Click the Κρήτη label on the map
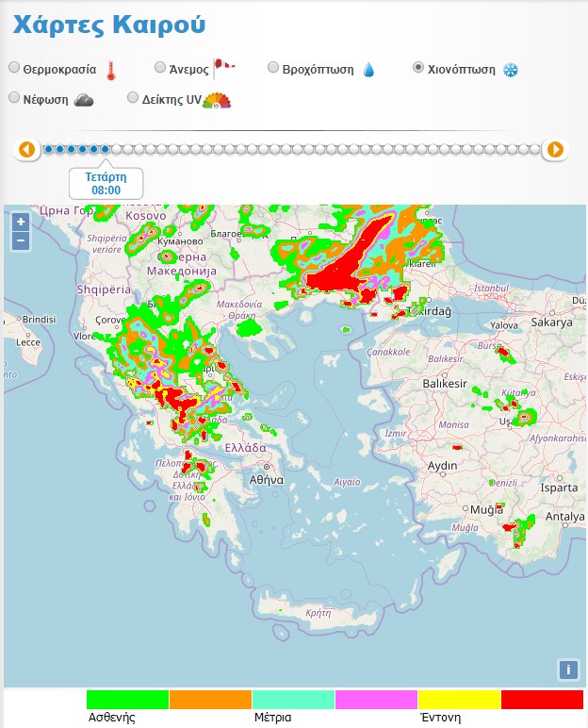This screenshot has width=588, height=728. pyautogui.click(x=318, y=613)
